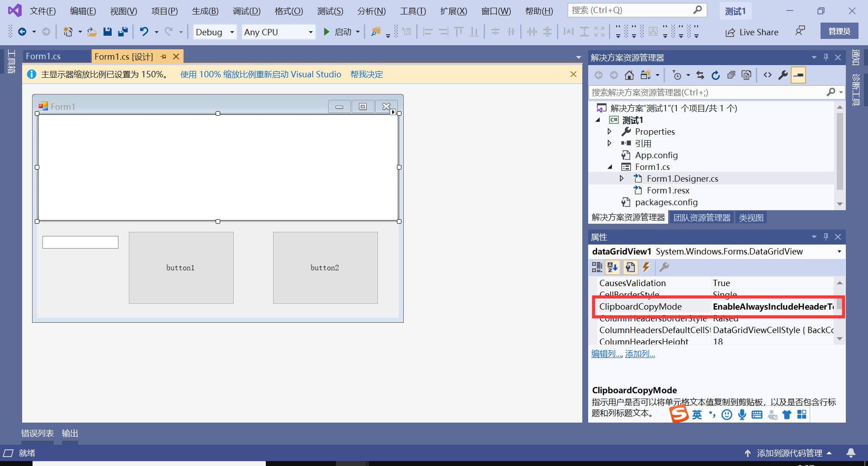This screenshot has height=466, width=868.
Task: Unpin the Properties panel
Action: 826,236
